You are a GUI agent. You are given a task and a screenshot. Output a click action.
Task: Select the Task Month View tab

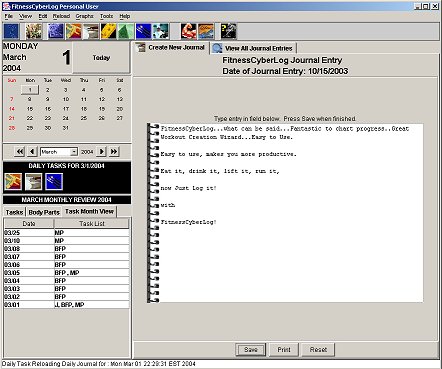pos(89,211)
